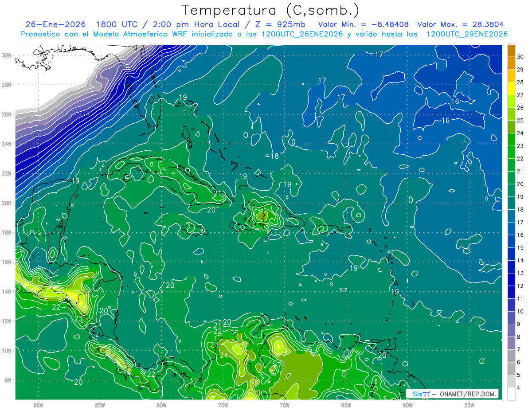The width and height of the screenshot is (532, 411).
Task: Select the 'Z = 925mb' level text
Action: [x=280, y=24]
